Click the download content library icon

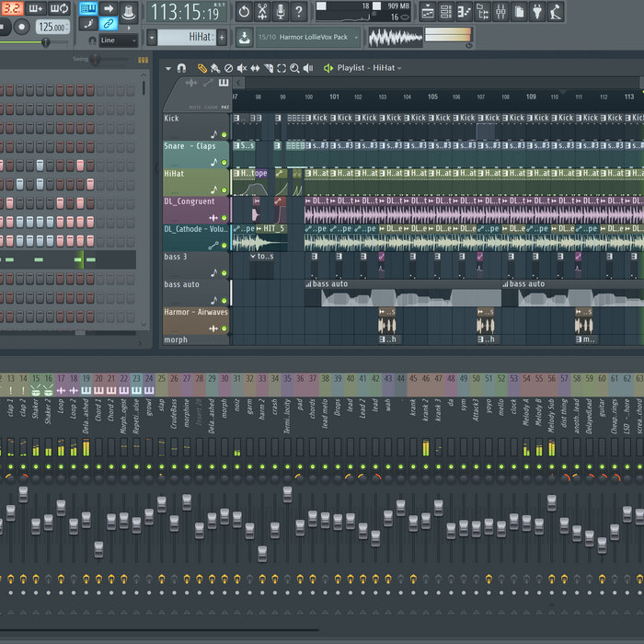click(244, 38)
